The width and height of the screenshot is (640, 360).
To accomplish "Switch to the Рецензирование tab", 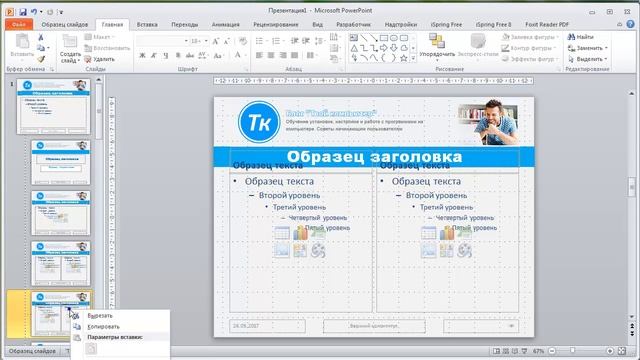I will (x=276, y=24).
